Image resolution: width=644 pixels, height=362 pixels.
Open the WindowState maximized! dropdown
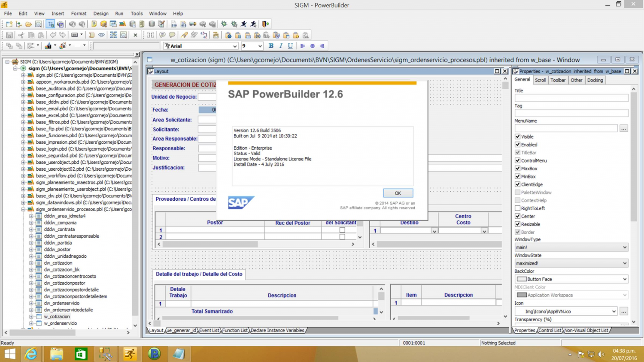point(571,263)
